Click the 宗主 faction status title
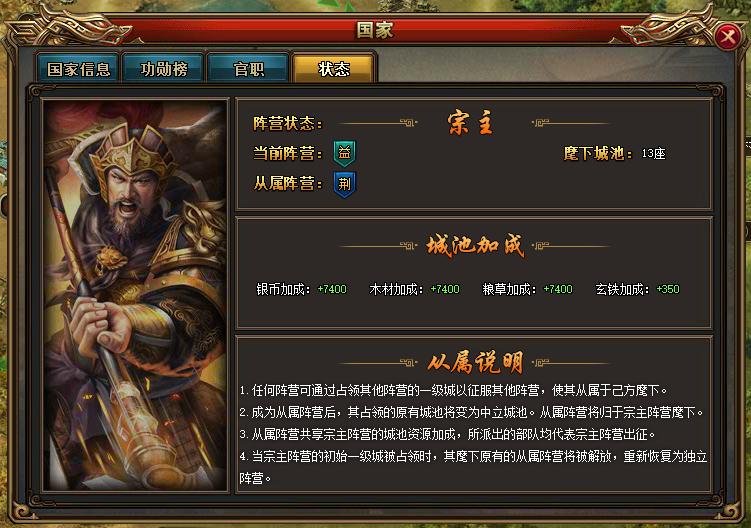The image size is (751, 528). (470, 123)
